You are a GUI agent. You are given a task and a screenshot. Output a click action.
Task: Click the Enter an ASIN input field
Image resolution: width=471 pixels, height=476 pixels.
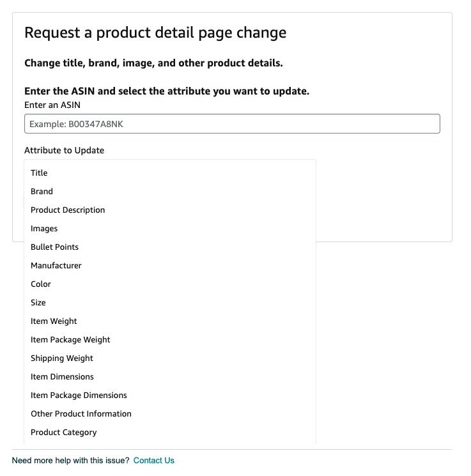pos(232,124)
